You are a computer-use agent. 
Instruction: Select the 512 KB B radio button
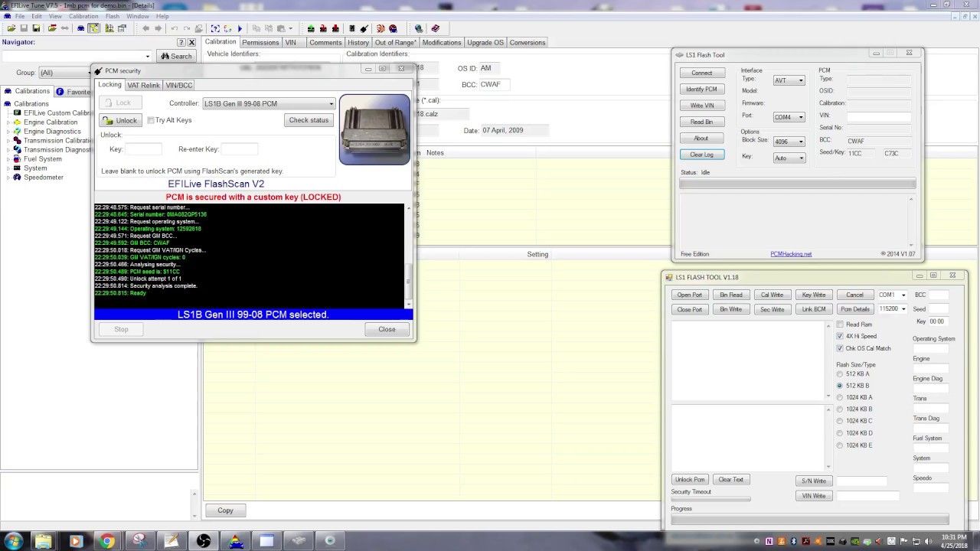pos(840,386)
